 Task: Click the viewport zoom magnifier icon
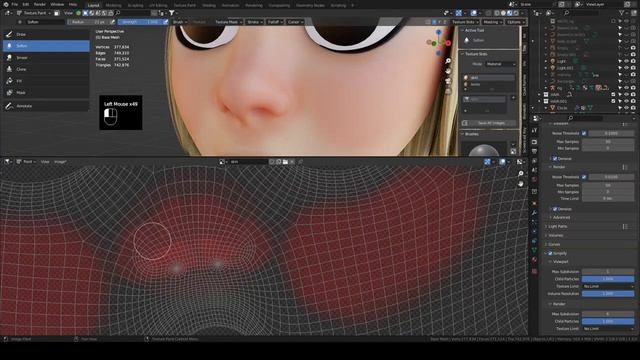(x=448, y=61)
